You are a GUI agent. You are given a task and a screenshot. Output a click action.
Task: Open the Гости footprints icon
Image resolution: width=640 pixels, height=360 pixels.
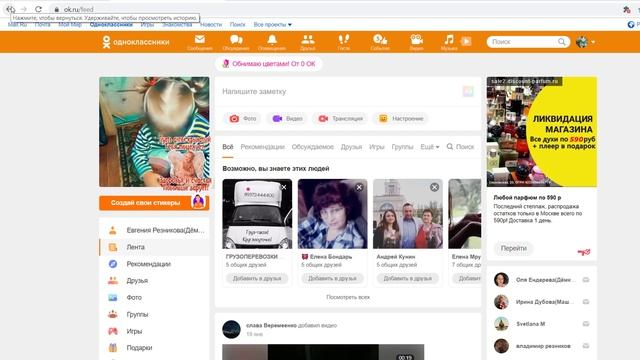[344, 40]
